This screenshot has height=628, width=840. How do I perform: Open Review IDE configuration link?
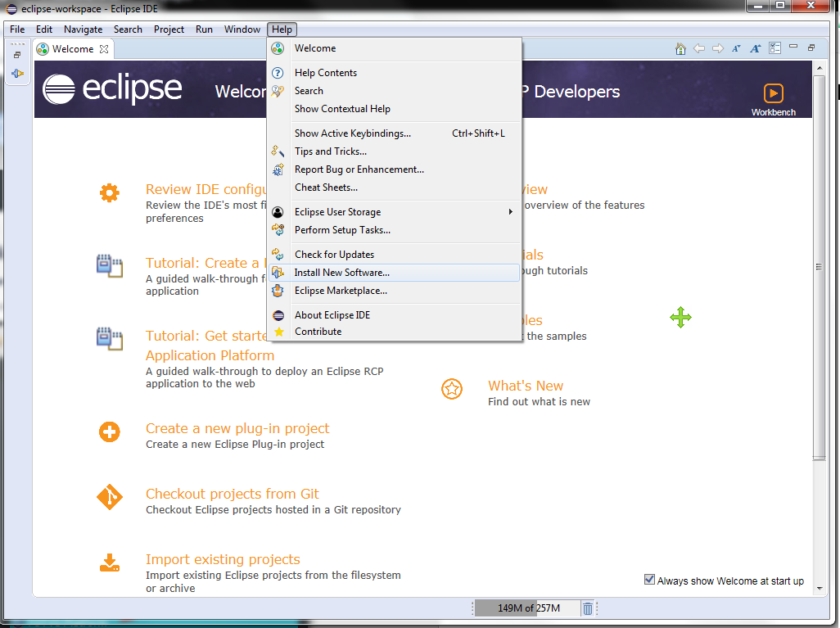205,189
